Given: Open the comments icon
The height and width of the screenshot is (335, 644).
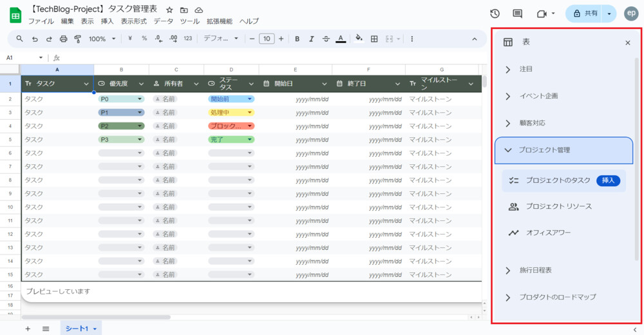Looking at the screenshot, I should [x=517, y=14].
